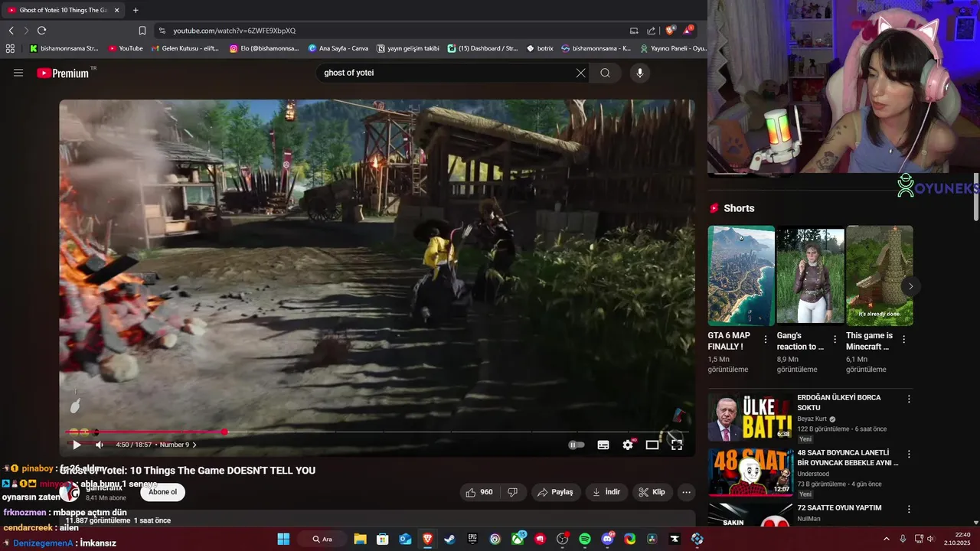Open options for 'Gang's reaction' short
Screen dimensions: 980x551
click(x=835, y=339)
